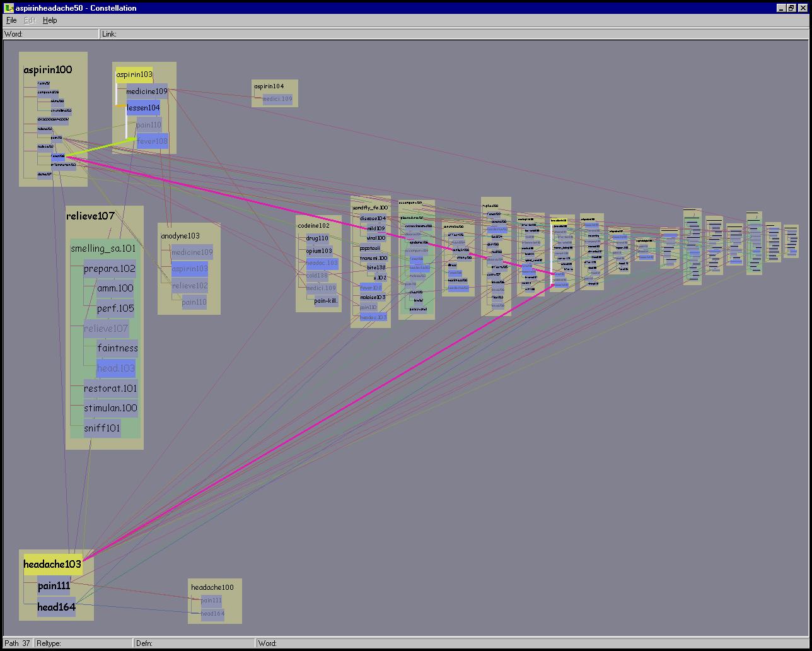Select the faintness word node
This screenshot has width=812, height=651.
point(117,348)
